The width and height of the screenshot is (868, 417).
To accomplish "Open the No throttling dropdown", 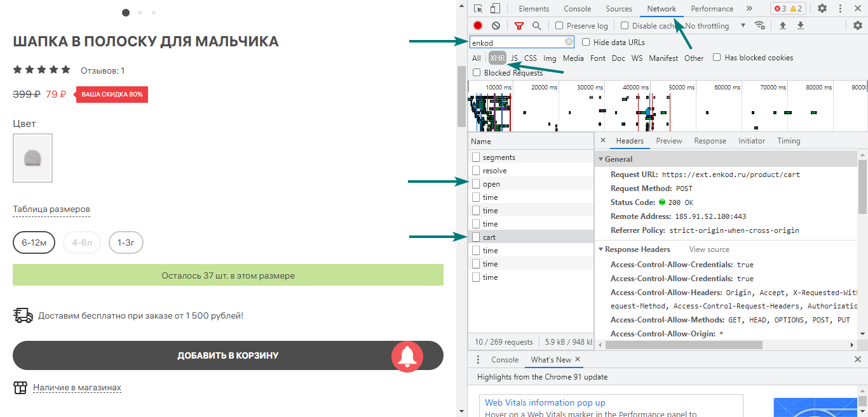I will coord(715,26).
